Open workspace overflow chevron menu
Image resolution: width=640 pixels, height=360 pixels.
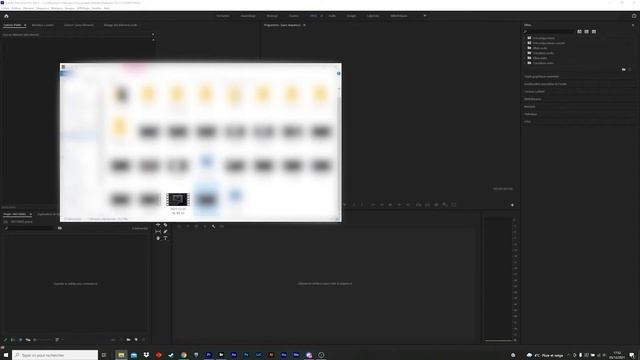coord(425,16)
